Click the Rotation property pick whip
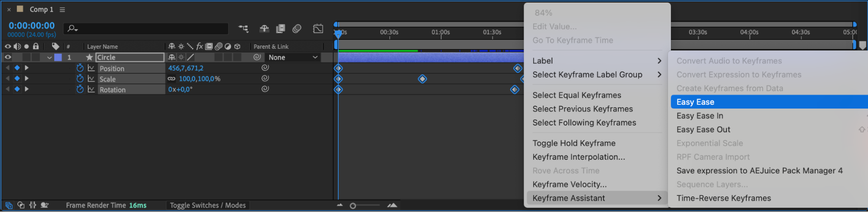 pyautogui.click(x=265, y=89)
